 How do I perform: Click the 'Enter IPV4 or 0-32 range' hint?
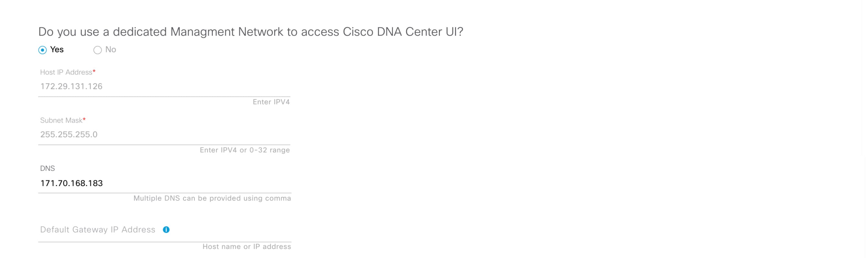point(245,150)
